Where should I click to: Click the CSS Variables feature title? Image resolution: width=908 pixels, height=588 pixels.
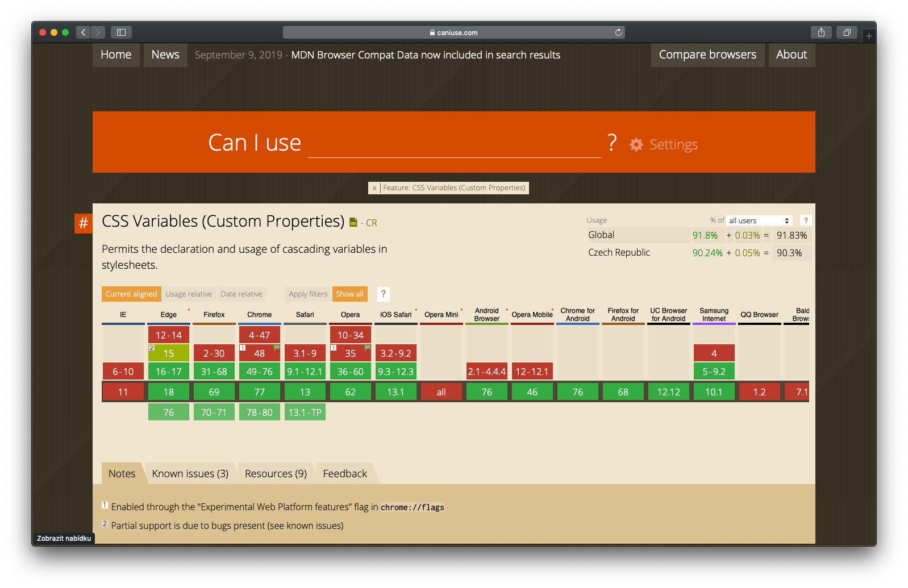(x=223, y=221)
